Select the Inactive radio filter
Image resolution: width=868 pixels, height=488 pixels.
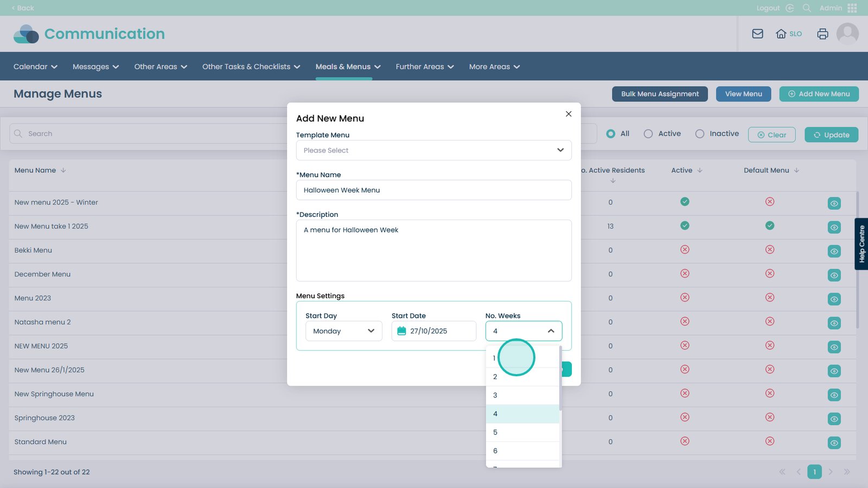700,134
